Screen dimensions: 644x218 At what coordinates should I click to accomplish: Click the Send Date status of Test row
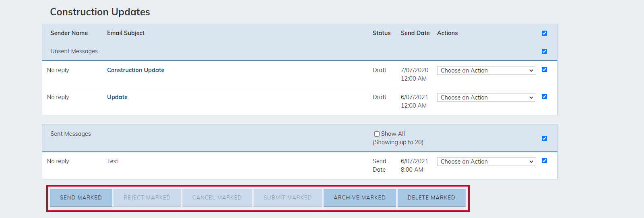click(x=379, y=165)
